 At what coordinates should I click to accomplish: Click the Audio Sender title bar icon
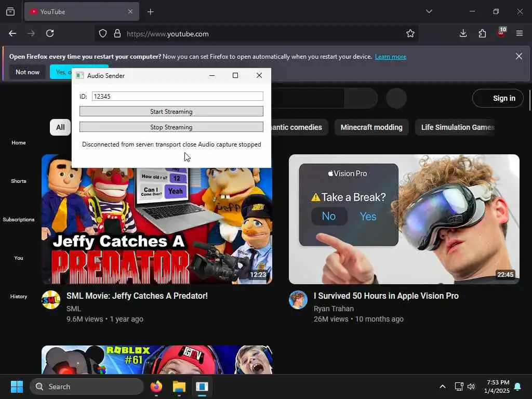[79, 75]
